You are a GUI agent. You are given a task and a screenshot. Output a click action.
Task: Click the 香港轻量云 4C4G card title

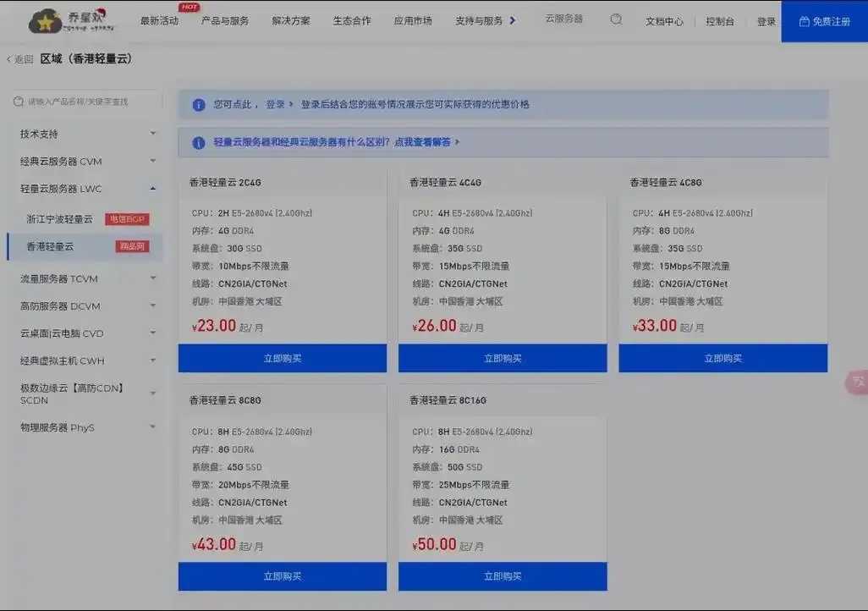pyautogui.click(x=446, y=182)
